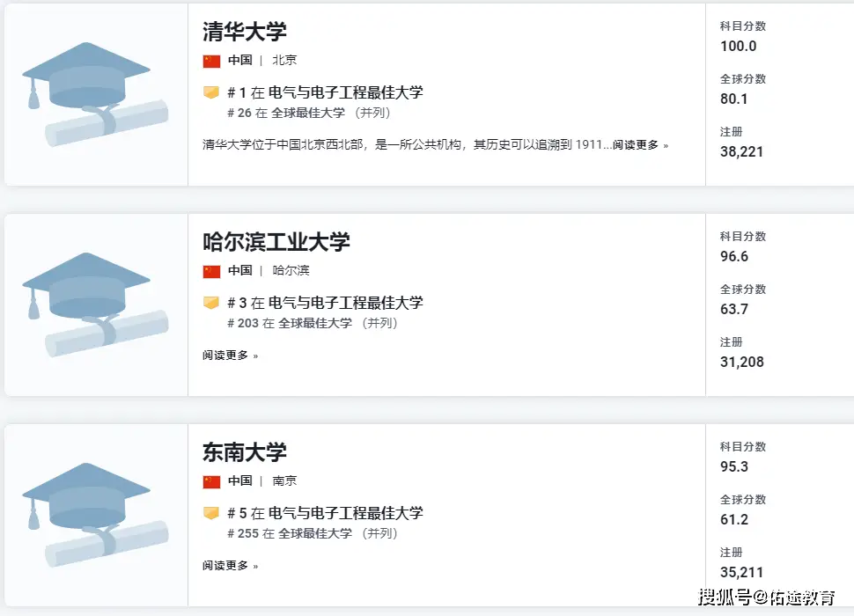Click the China flag icon beside 北京

click(211, 61)
